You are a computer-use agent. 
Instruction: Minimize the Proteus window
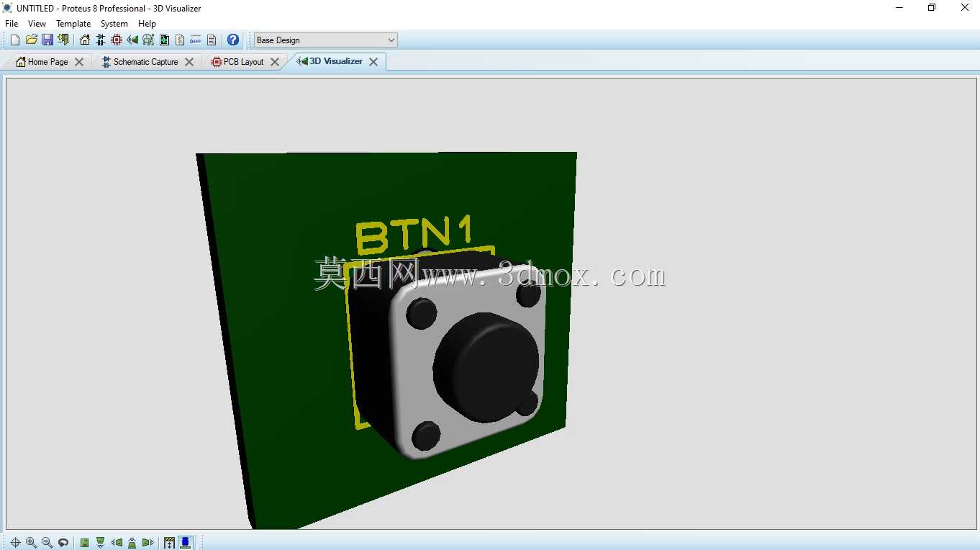[899, 8]
